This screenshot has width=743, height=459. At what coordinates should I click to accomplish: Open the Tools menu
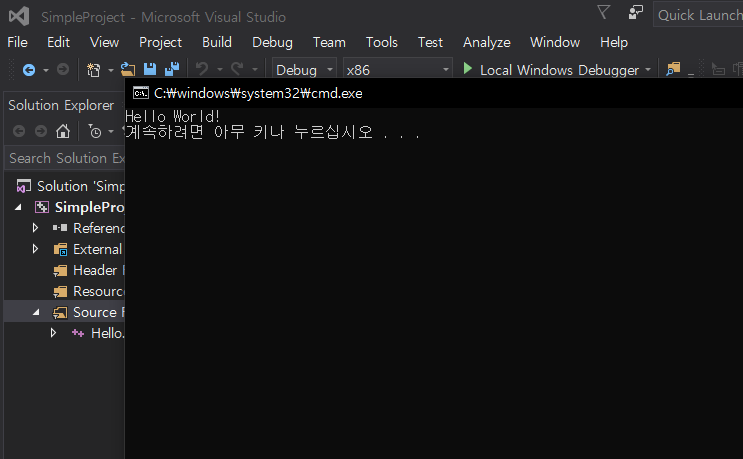381,42
